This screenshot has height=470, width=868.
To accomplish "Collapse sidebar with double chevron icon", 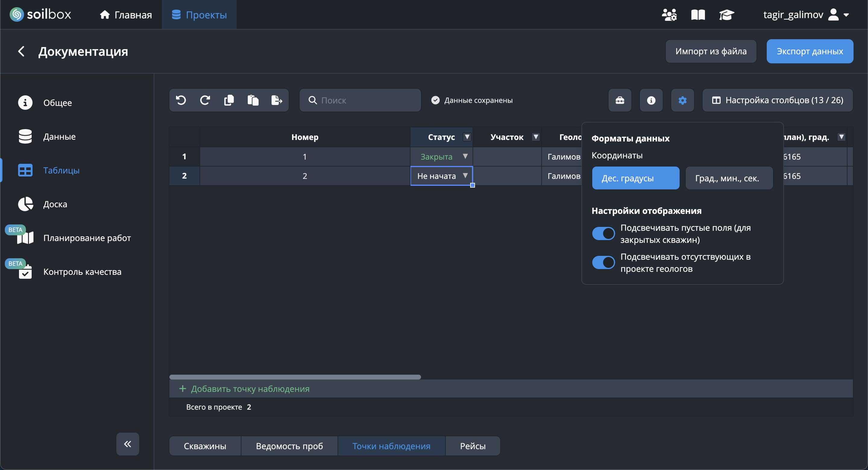I will point(128,444).
